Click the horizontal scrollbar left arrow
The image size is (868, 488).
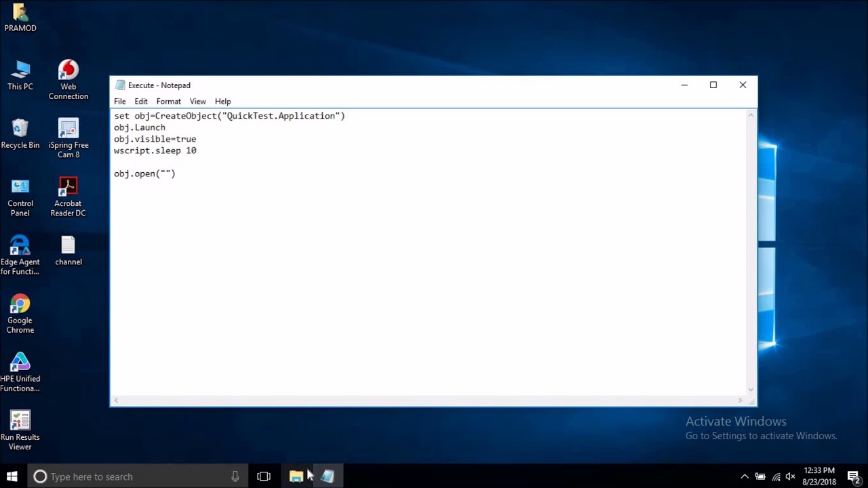click(x=116, y=401)
